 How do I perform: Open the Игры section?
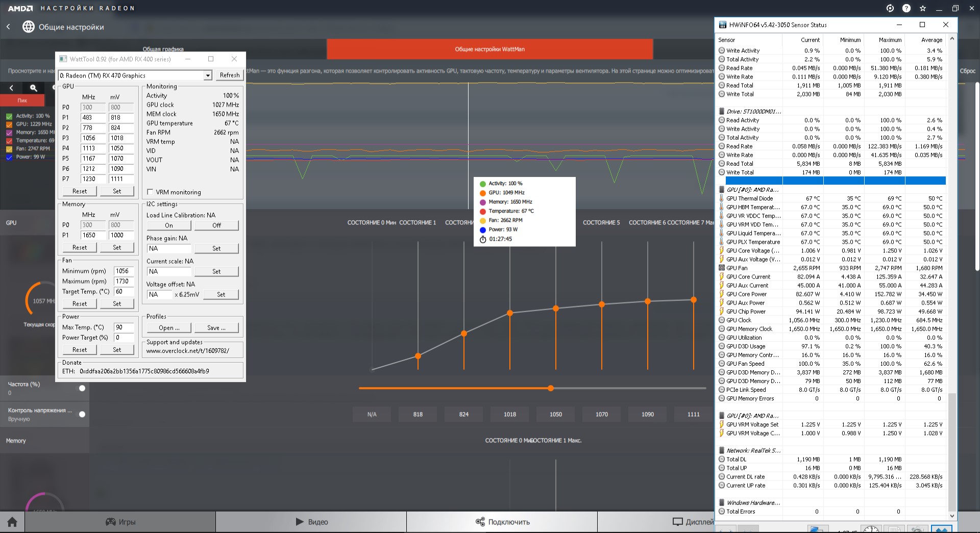click(x=120, y=522)
